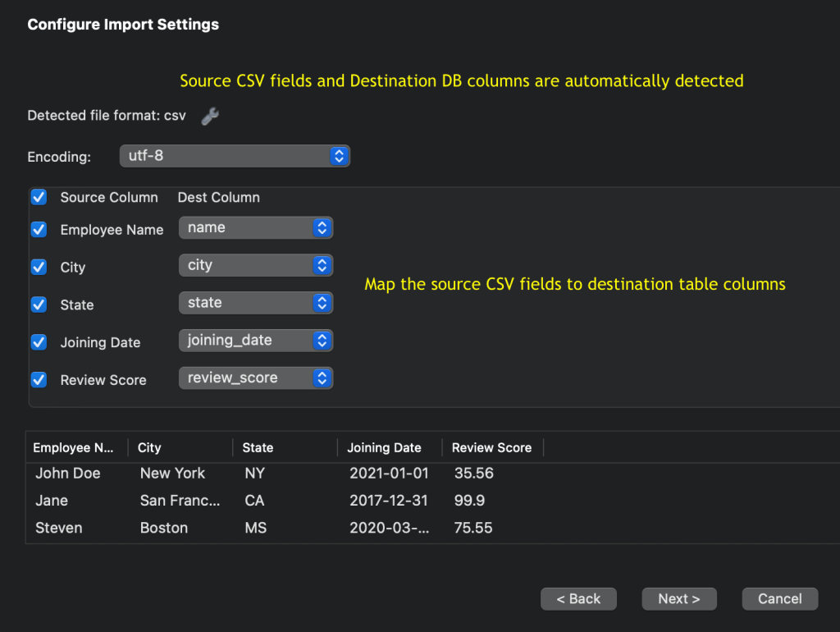Open the name destination column dropdown
The width and height of the screenshot is (840, 632).
pyautogui.click(x=255, y=228)
